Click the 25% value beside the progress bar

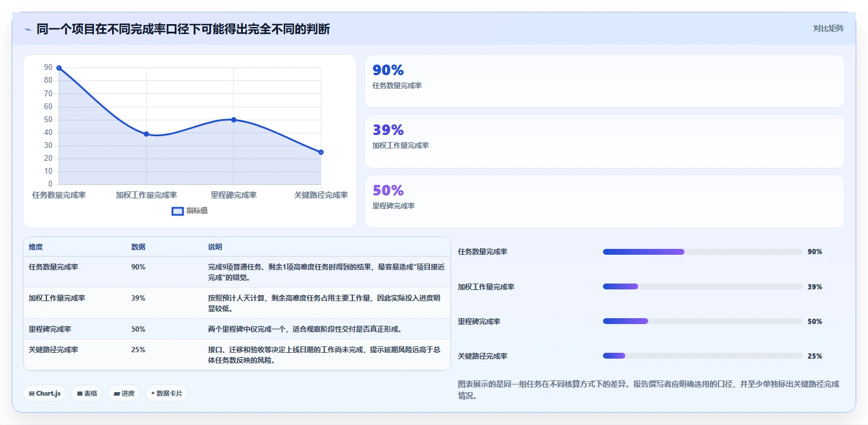coord(815,356)
